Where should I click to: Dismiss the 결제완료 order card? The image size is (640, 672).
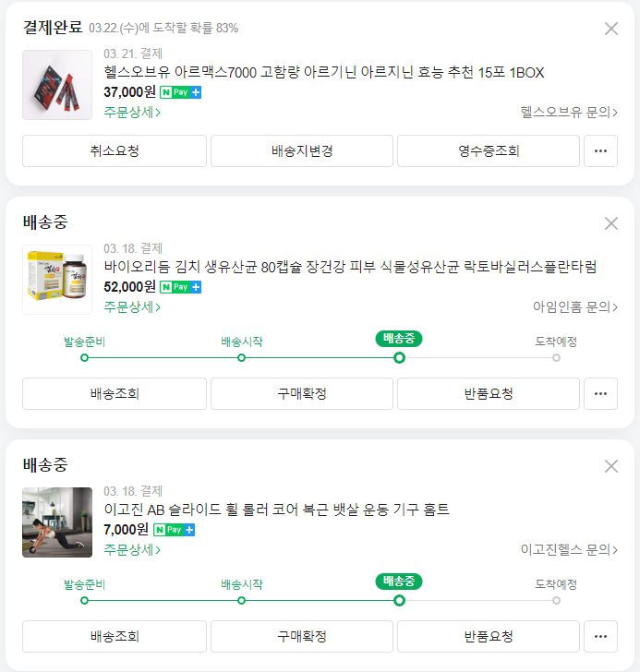point(610,29)
